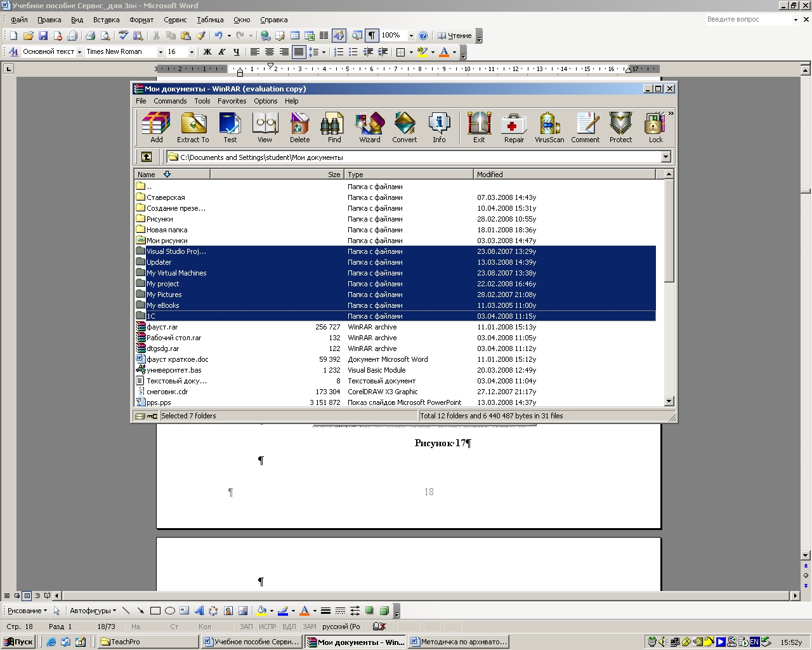812x650 pixels.
Task: Run spelling check in Word toolbar
Action: click(124, 36)
